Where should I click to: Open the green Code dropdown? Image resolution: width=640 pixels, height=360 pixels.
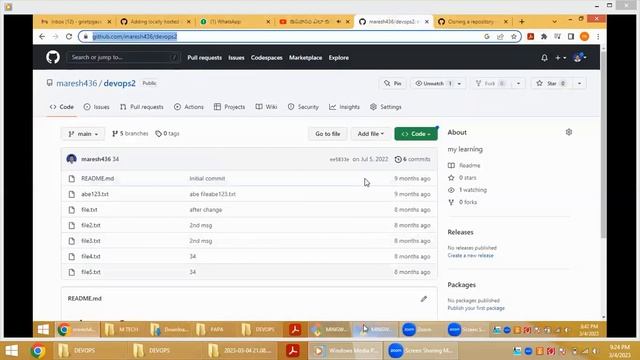[416, 134]
